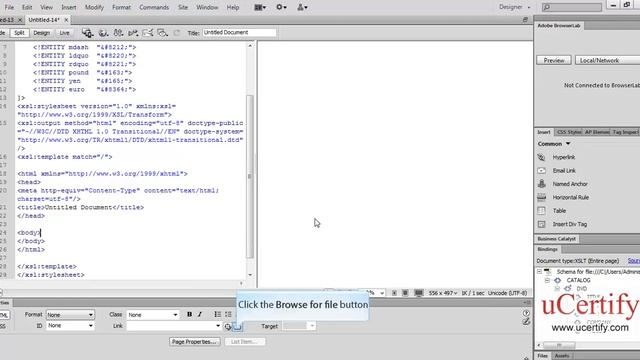This screenshot has height=360, width=640.
Task: Click the Preview in browser globe icon
Action: point(103,33)
